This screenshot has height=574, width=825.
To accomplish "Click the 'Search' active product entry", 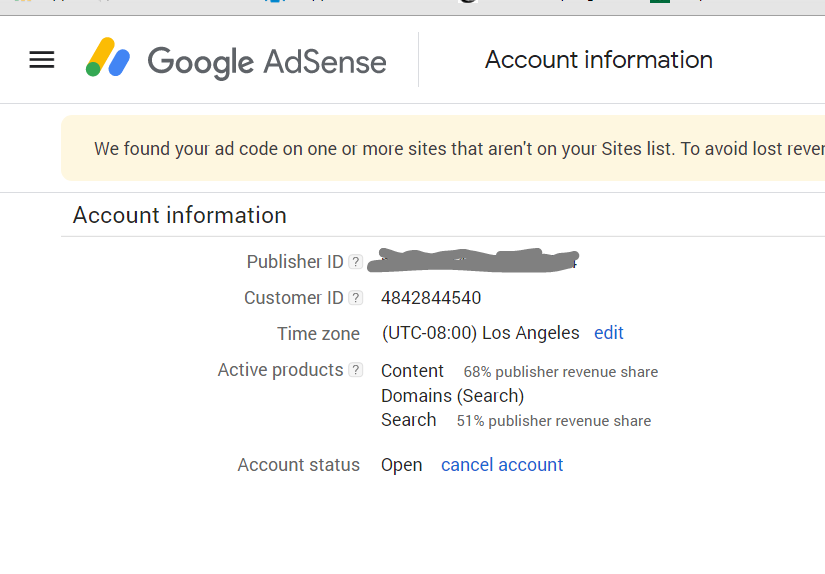I will click(409, 420).
